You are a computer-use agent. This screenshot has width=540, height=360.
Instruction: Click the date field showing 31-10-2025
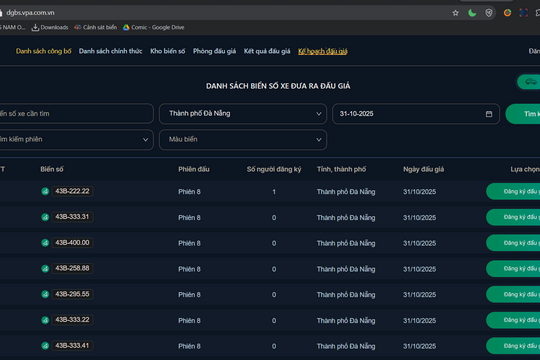point(416,114)
